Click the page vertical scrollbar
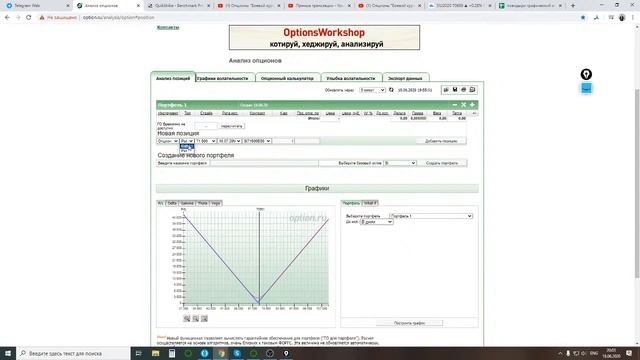The width and height of the screenshot is (640, 360). [637, 184]
